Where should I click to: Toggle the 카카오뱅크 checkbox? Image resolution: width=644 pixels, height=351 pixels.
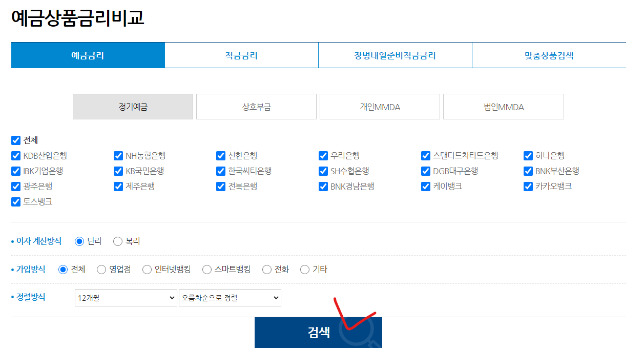point(528,187)
